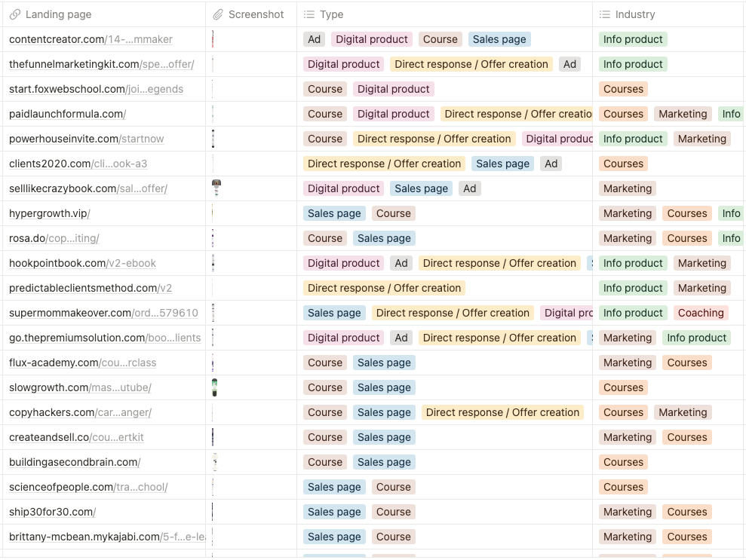View screenshot thumbnail for hookpointbook.com row
The width and height of the screenshot is (746, 560).
[213, 263]
